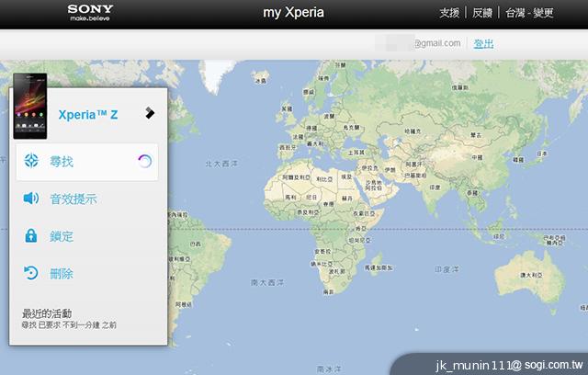Click the speaker icon for 音效提示
Image resolution: width=588 pixels, height=375 pixels.
31,199
